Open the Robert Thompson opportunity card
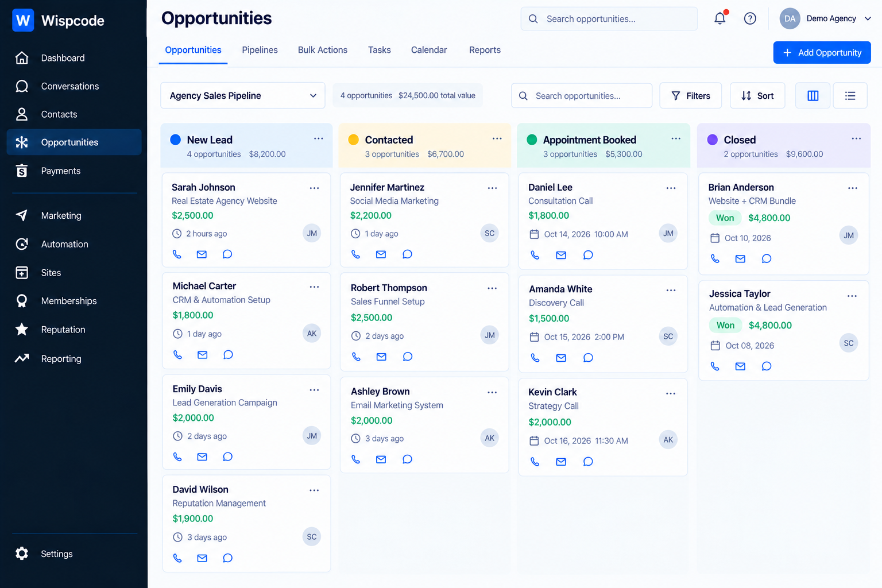The height and width of the screenshot is (588, 882). tap(424, 322)
